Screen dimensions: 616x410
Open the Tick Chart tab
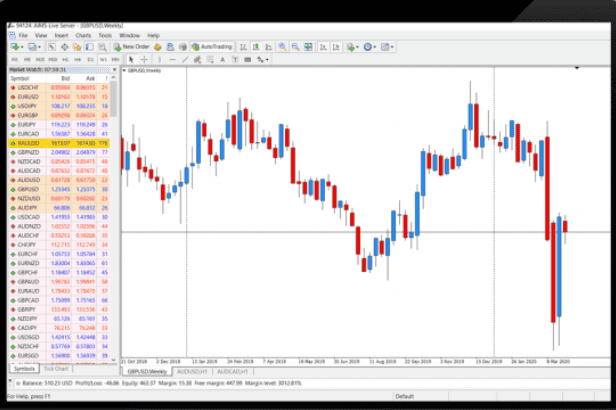[56, 369]
